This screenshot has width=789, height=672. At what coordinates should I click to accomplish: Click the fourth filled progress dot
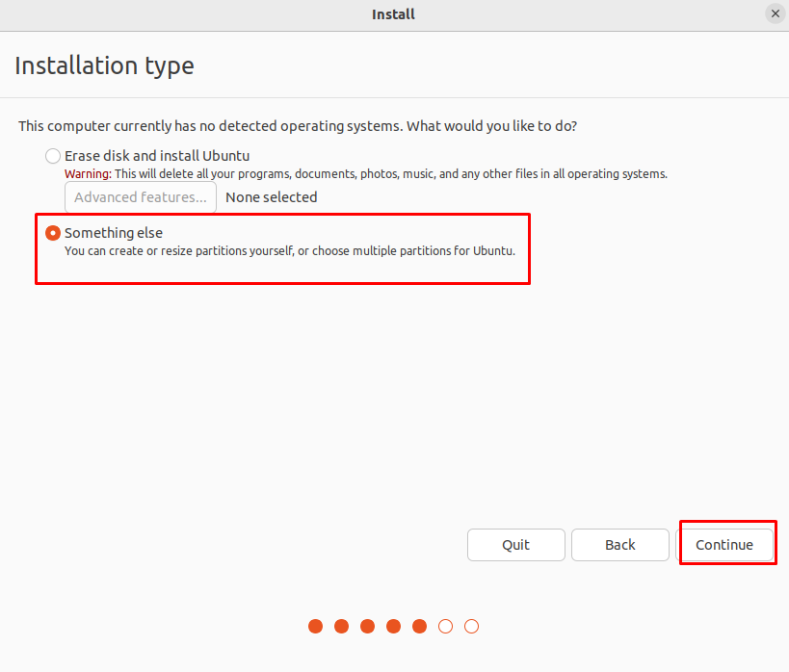[x=394, y=627]
